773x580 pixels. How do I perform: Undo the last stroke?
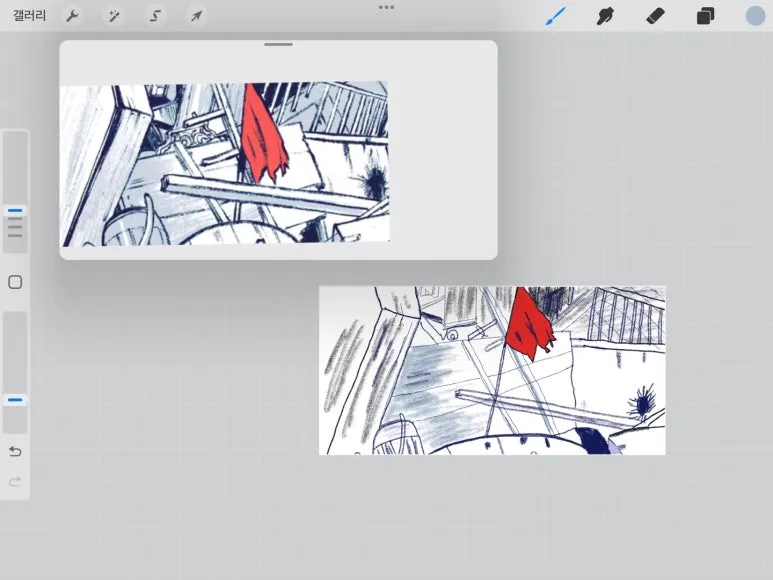pos(15,451)
